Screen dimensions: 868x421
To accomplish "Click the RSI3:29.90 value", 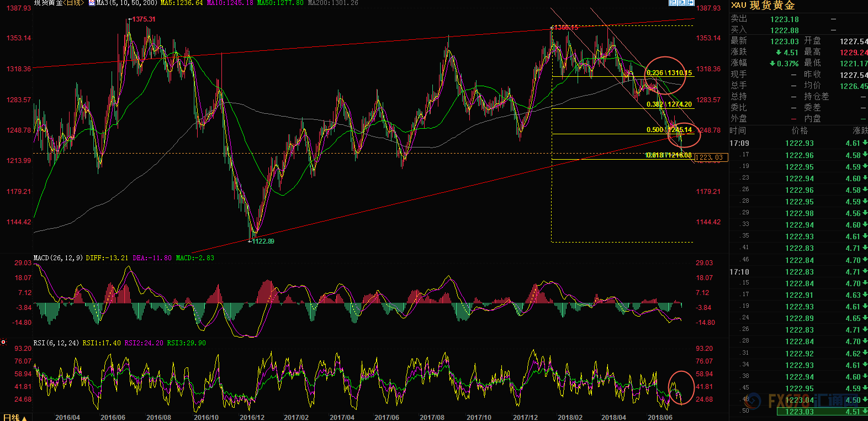I will (x=187, y=343).
